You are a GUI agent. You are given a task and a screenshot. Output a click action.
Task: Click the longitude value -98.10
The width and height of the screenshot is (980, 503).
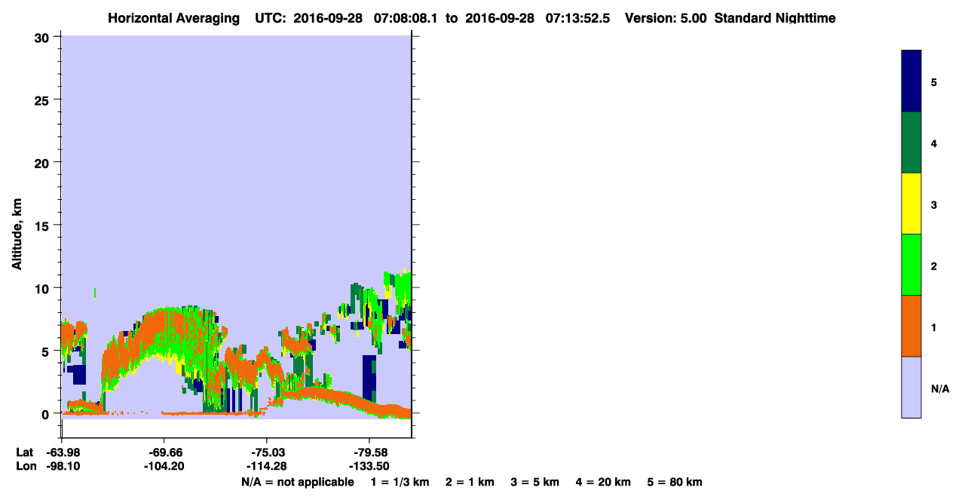(62, 466)
